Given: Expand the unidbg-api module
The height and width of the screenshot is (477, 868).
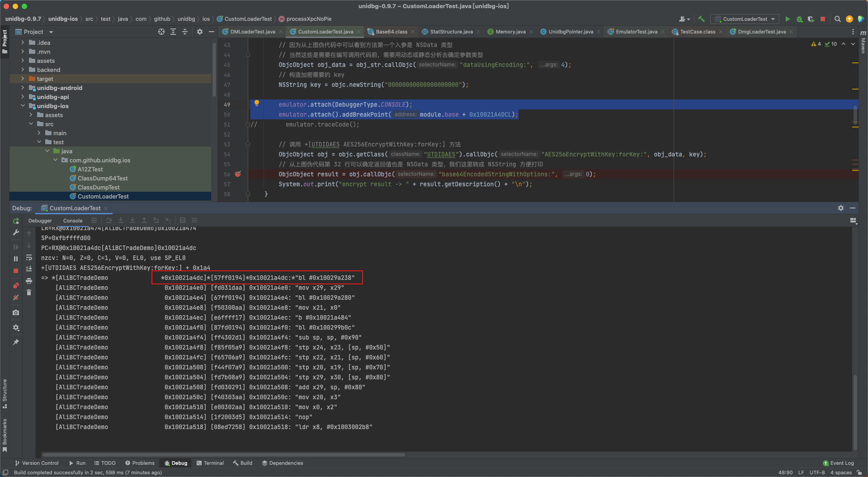Looking at the screenshot, I should [23, 97].
